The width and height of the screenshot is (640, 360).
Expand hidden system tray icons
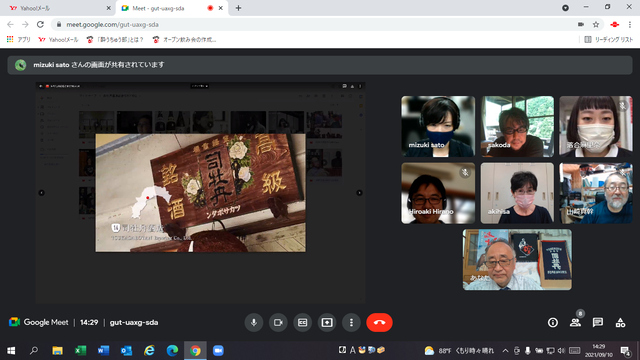[505, 351]
